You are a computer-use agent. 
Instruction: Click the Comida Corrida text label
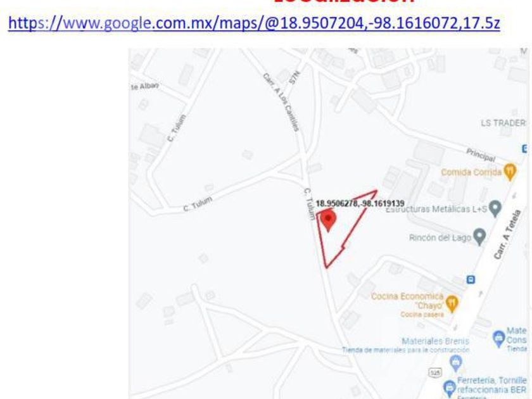(471, 172)
